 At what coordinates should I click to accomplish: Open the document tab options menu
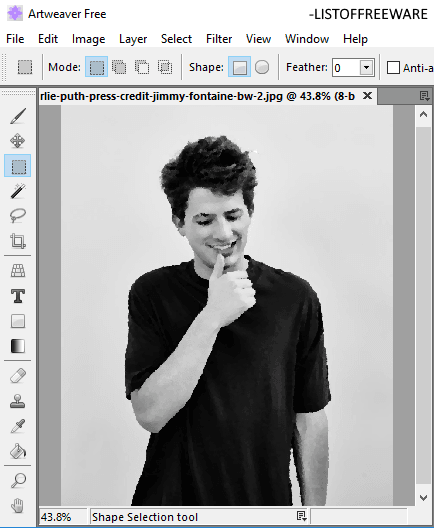425,96
